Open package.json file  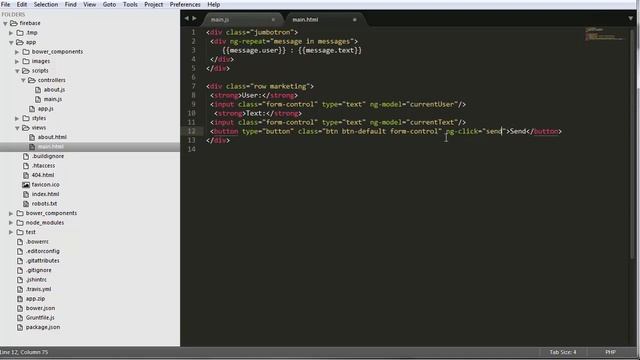[x=42, y=327]
